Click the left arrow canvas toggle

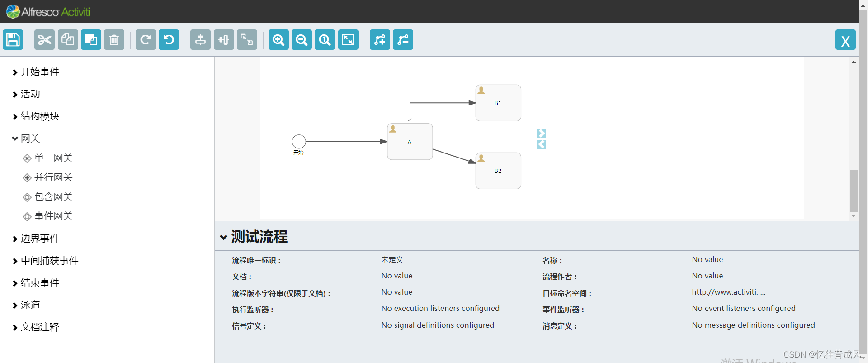[542, 144]
